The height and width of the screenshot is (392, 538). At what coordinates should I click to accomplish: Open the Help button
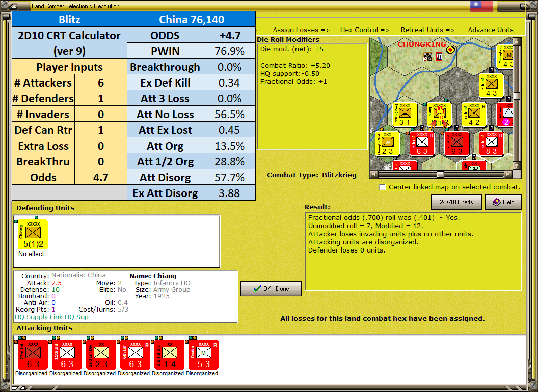[x=503, y=202]
